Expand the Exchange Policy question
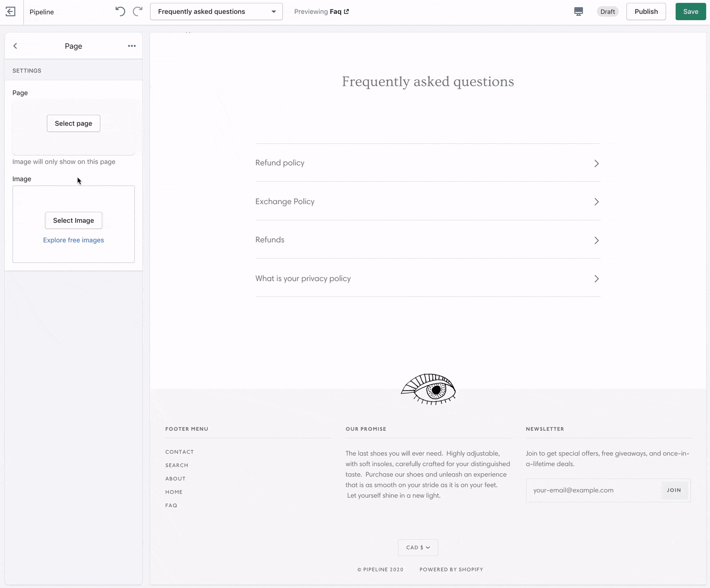Screen dimensions: 710x588 pyautogui.click(x=428, y=202)
